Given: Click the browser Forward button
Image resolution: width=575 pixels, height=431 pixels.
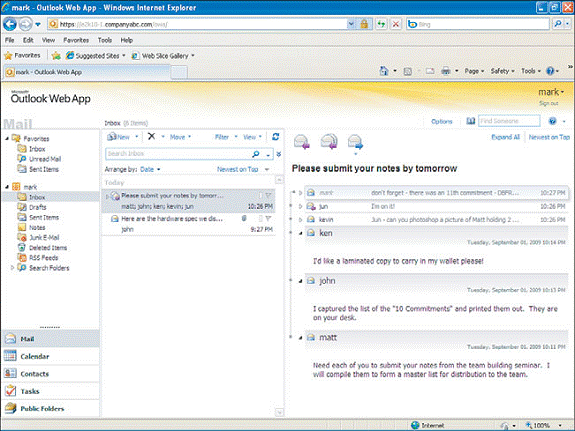Looking at the screenshot, I should tap(25, 24).
